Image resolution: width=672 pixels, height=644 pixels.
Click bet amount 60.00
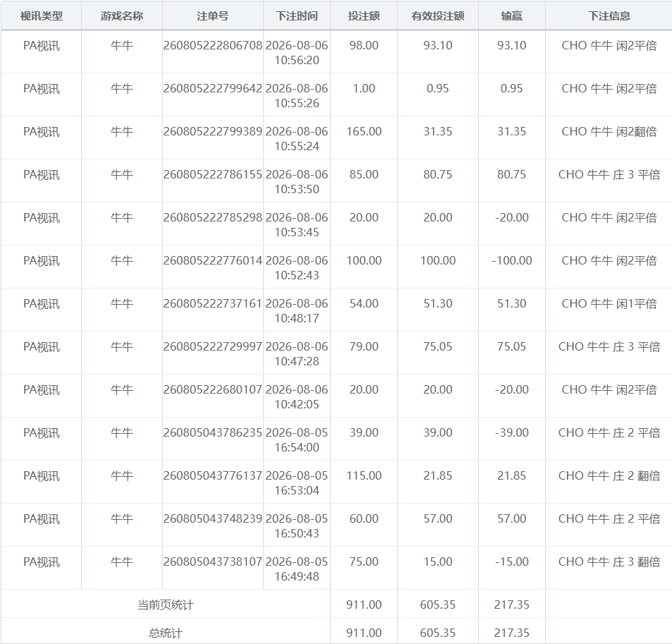pyautogui.click(x=364, y=519)
